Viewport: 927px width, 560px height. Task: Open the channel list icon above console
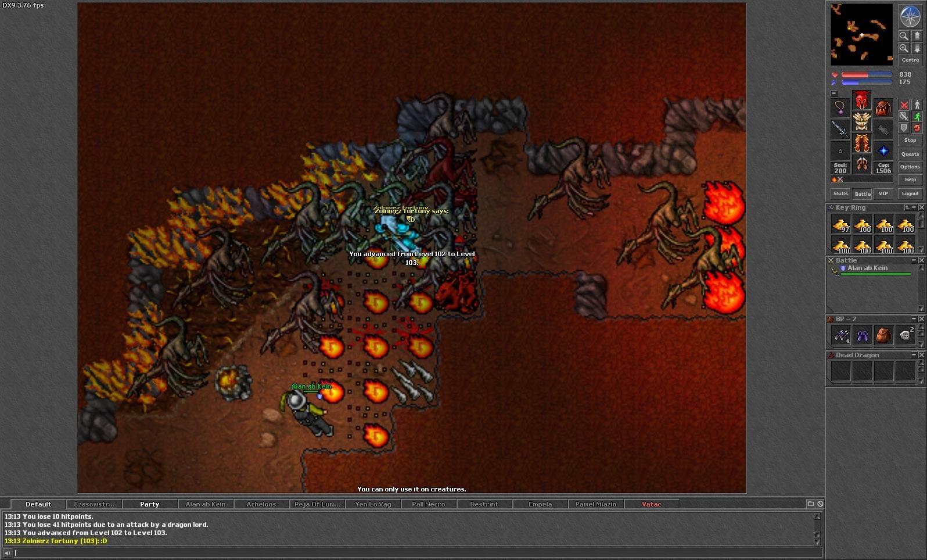[810, 504]
